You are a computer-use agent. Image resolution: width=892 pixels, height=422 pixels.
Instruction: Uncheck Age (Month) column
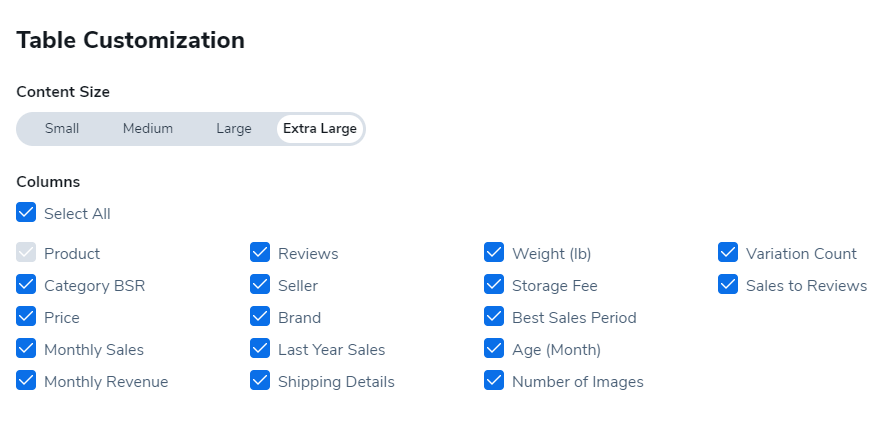[x=494, y=349]
